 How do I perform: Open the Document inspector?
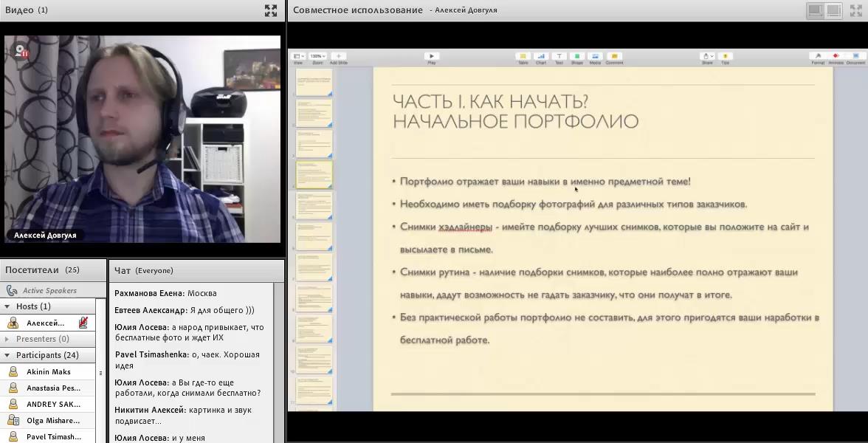pos(856,56)
